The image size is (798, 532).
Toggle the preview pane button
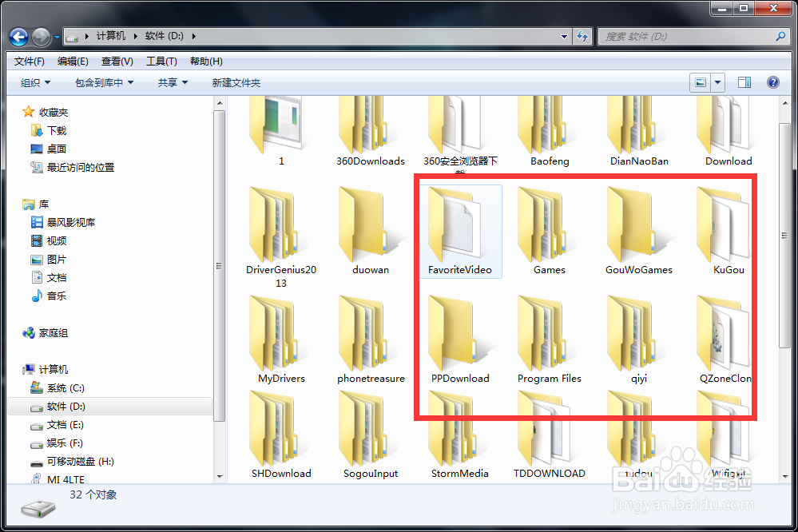tap(744, 82)
